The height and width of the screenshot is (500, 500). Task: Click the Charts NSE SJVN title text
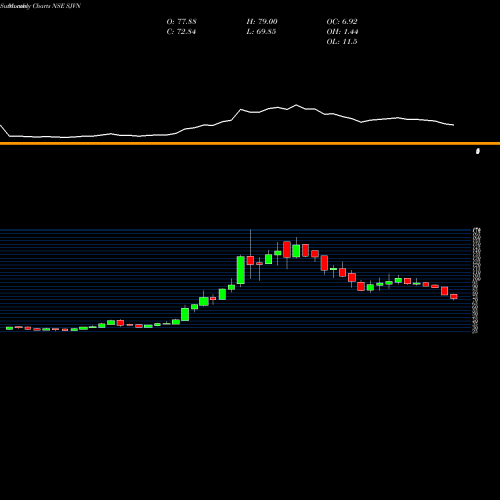(x=57, y=6)
